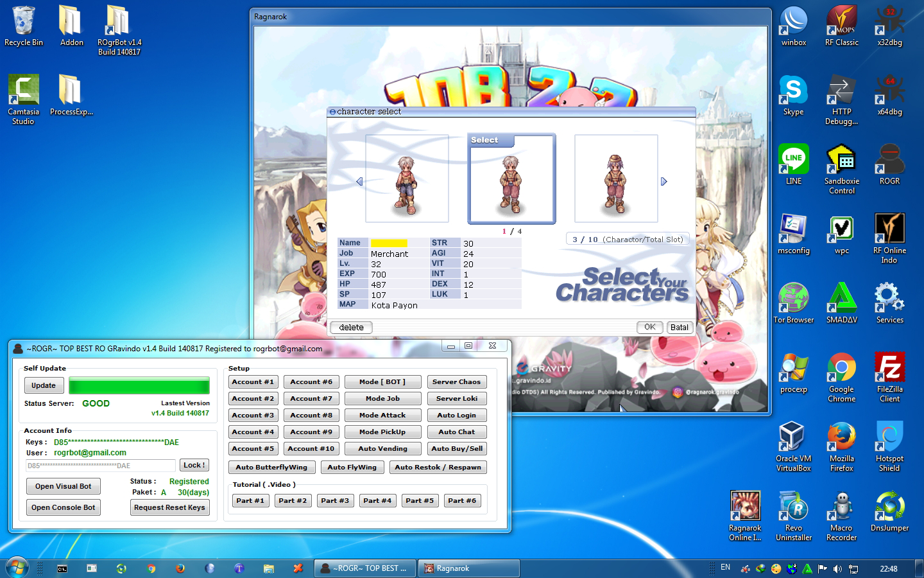The width and height of the screenshot is (924, 578).
Task: Open Macro Recorder desktop shortcut
Action: pos(842,516)
